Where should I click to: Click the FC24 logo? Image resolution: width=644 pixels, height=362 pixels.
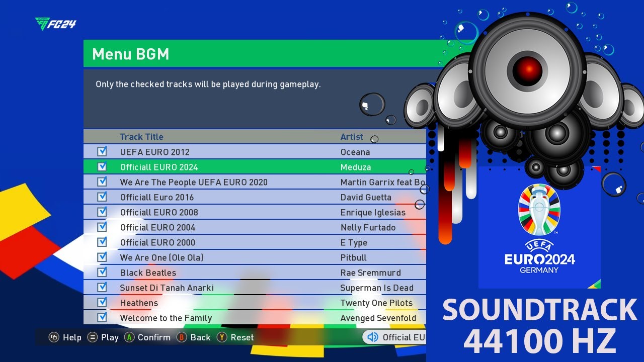point(56,24)
